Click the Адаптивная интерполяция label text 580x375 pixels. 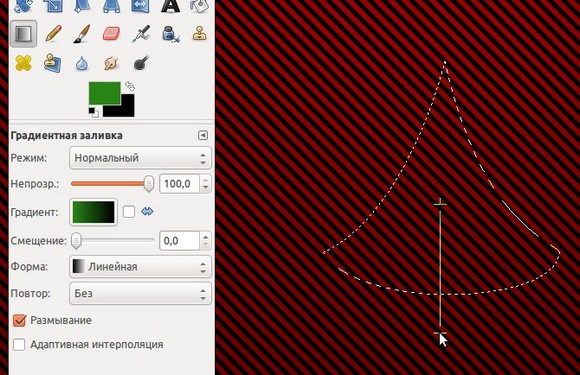click(x=97, y=345)
